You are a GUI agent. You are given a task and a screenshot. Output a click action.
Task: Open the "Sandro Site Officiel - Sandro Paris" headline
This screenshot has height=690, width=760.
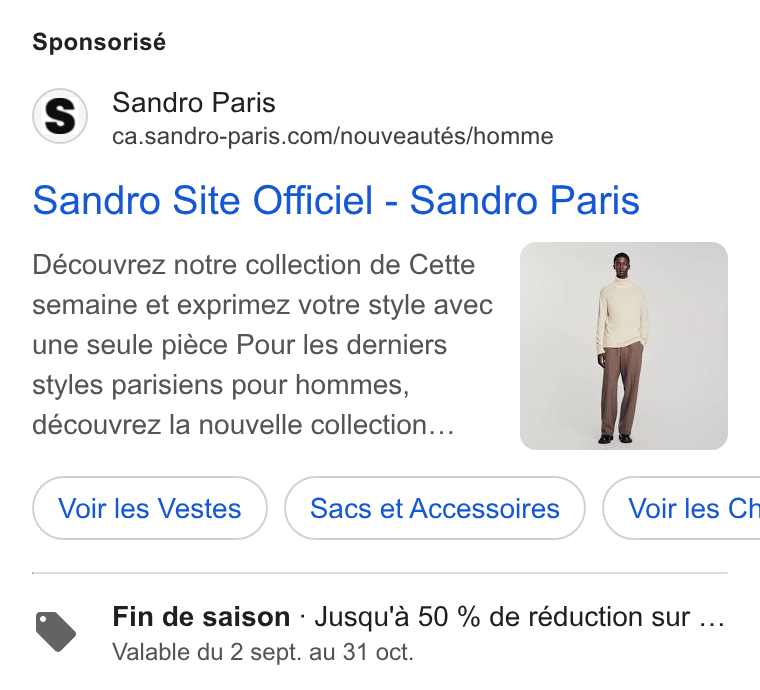click(336, 200)
